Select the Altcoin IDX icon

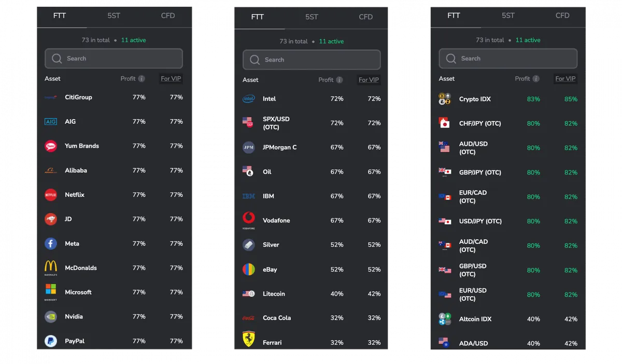445,319
